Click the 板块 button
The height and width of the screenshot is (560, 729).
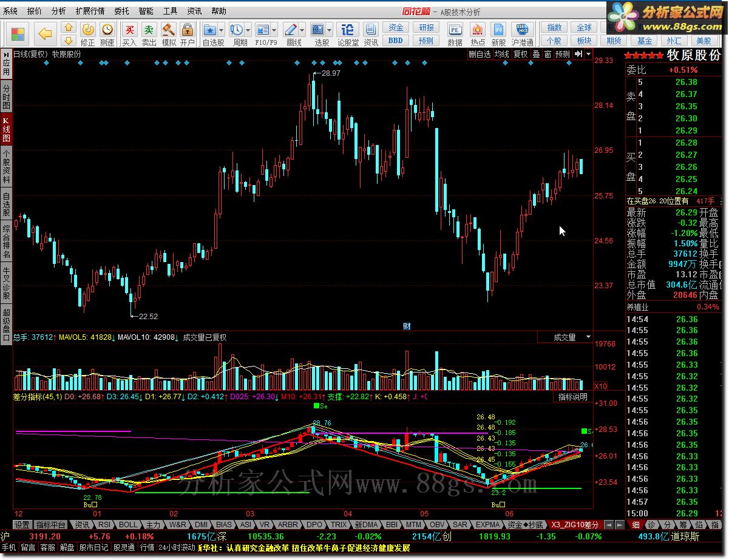coord(584,41)
